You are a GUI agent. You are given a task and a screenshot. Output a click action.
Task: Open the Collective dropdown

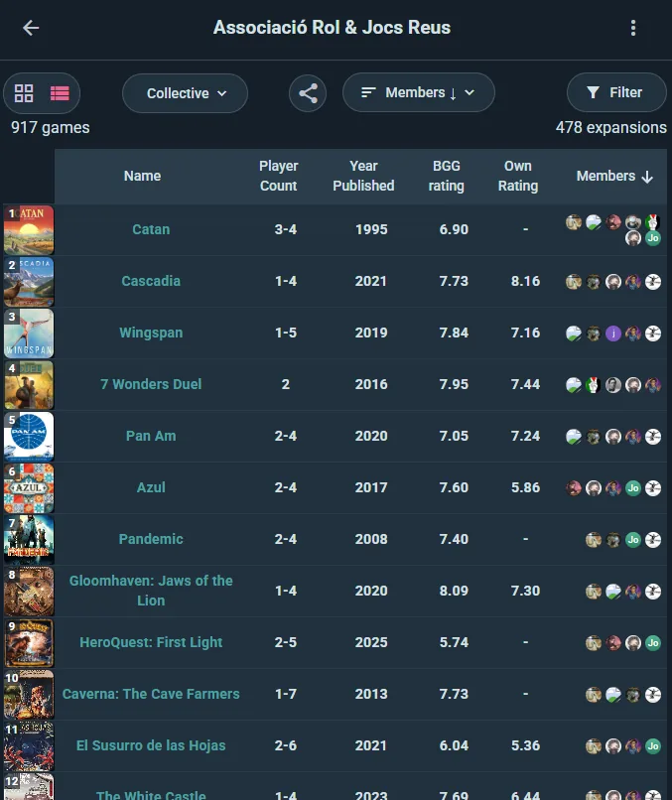(186, 93)
